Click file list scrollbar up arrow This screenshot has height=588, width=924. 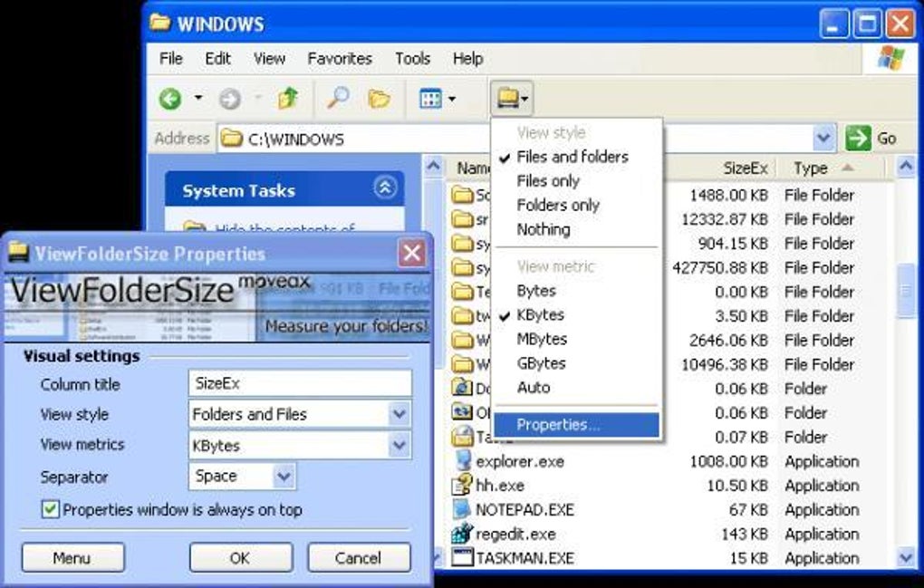pos(906,168)
